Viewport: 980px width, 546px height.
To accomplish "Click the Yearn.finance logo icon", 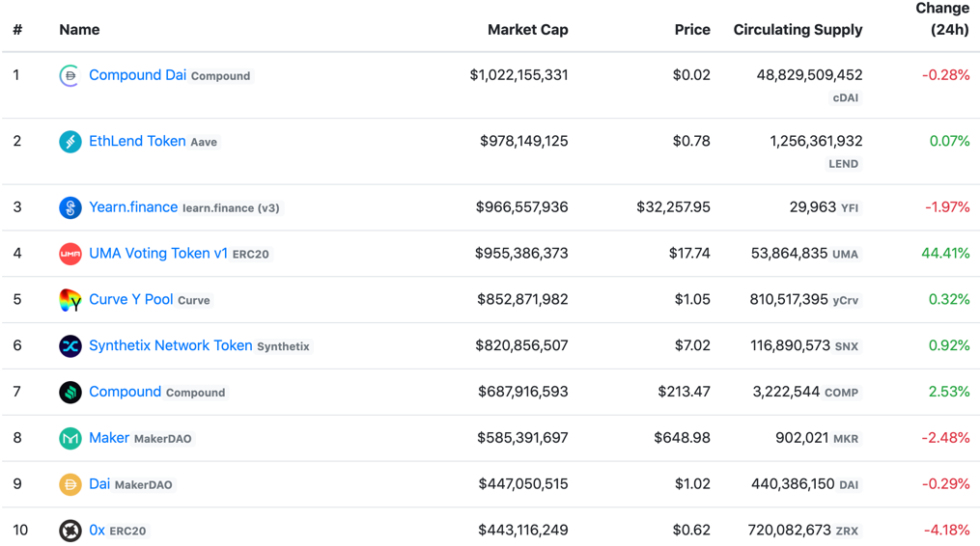I will (70, 207).
